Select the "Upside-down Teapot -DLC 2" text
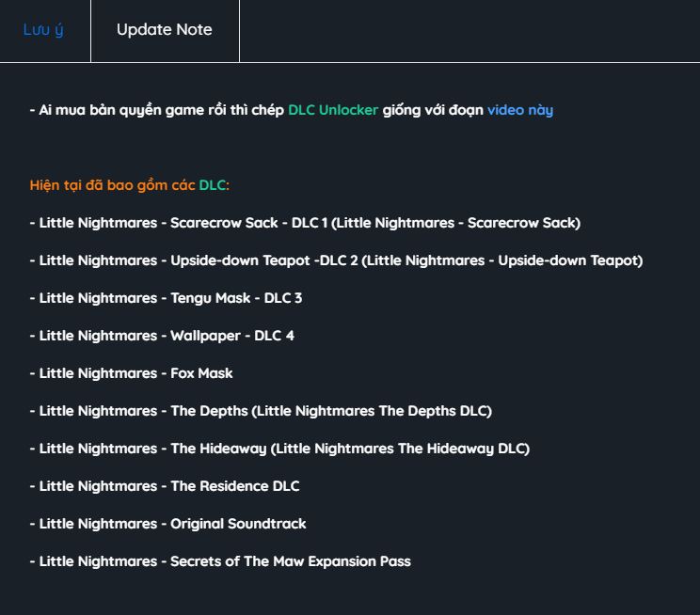The image size is (700, 615). tap(263, 260)
